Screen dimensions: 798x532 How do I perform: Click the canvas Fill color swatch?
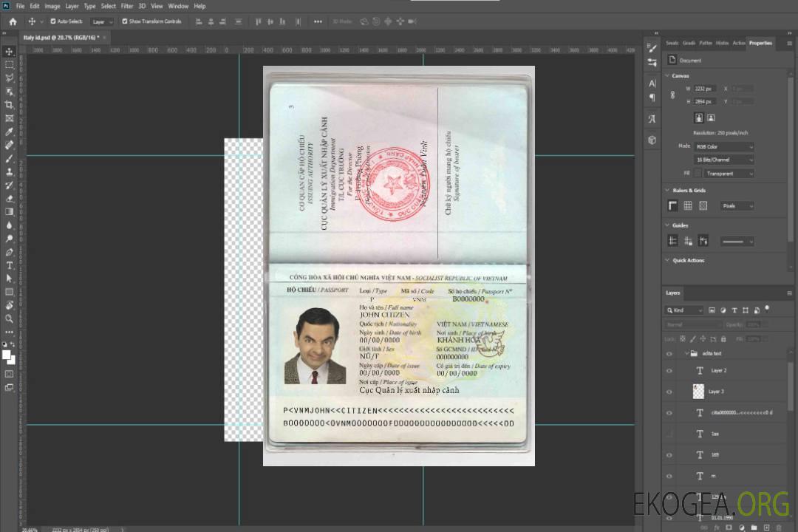click(x=698, y=174)
